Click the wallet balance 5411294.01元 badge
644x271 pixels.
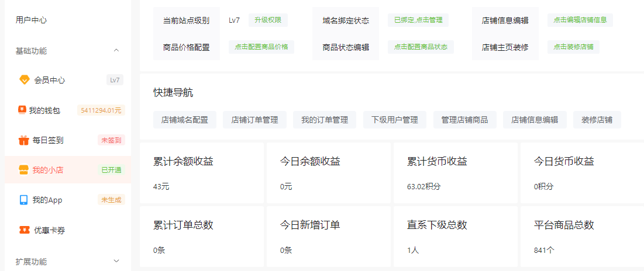(101, 110)
